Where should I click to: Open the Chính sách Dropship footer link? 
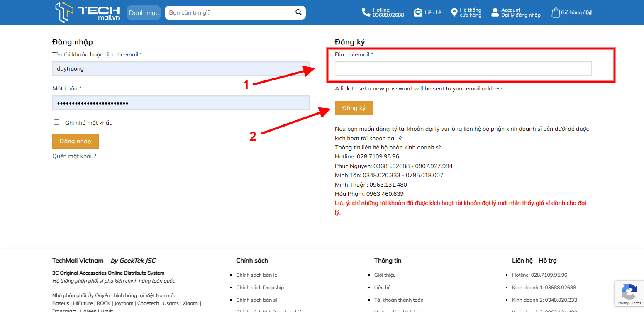click(260, 288)
